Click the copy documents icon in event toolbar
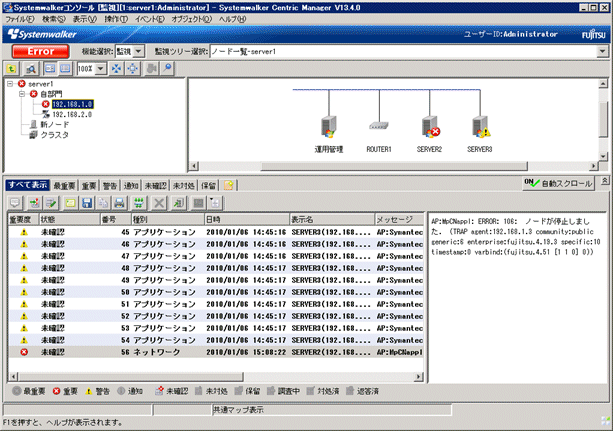The height and width of the screenshot is (431, 613). (103, 203)
